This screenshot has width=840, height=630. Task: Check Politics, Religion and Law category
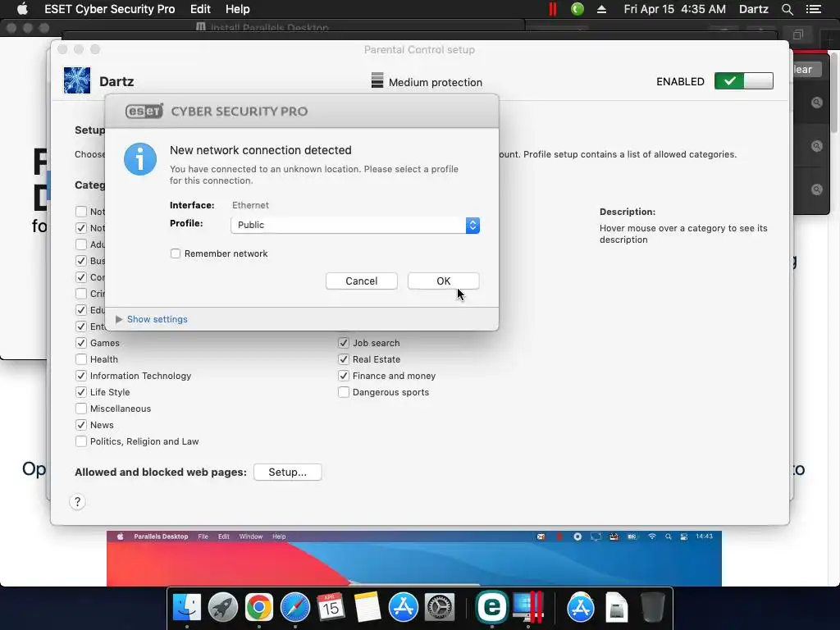click(81, 441)
